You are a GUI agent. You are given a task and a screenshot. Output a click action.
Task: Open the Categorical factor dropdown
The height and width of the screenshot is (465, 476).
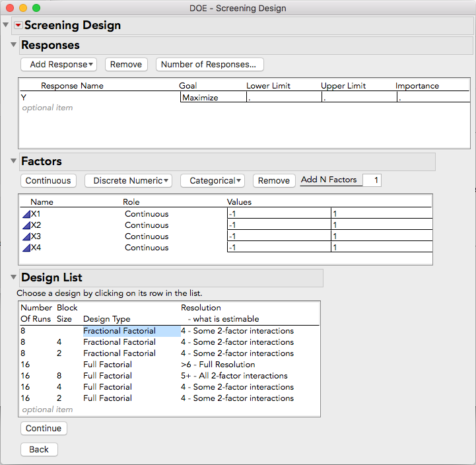(x=212, y=180)
